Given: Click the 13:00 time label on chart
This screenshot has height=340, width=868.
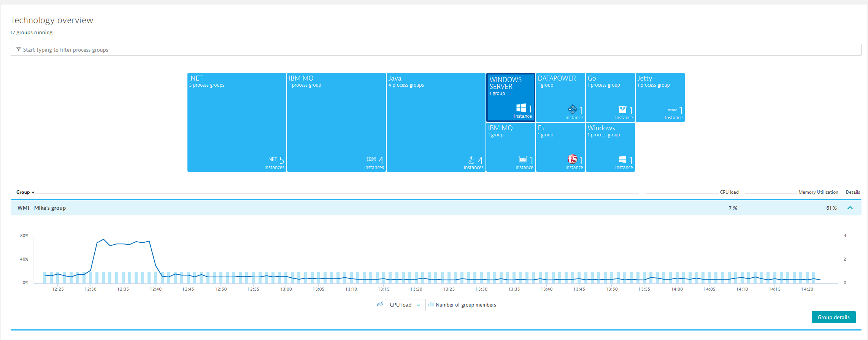Looking at the screenshot, I should click(286, 289).
